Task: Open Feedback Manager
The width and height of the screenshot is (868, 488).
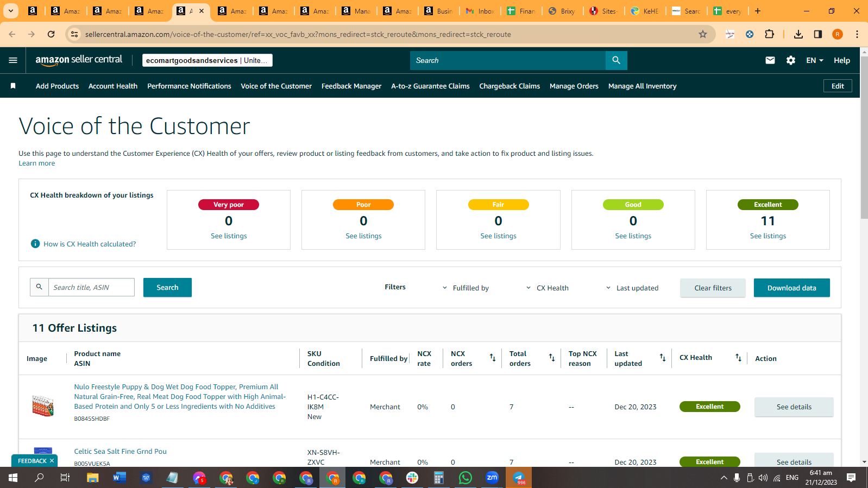Action: [351, 86]
